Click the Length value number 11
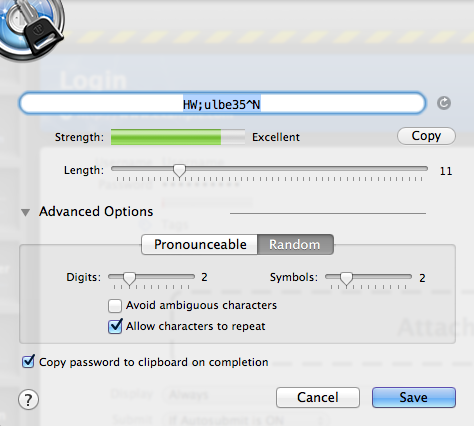 446,171
